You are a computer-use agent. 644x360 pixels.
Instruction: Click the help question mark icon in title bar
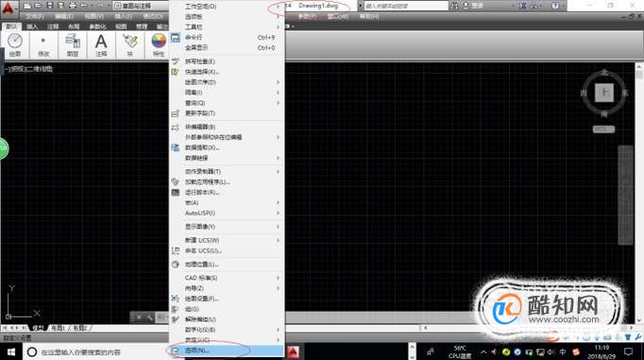pyautogui.click(x=555, y=6)
